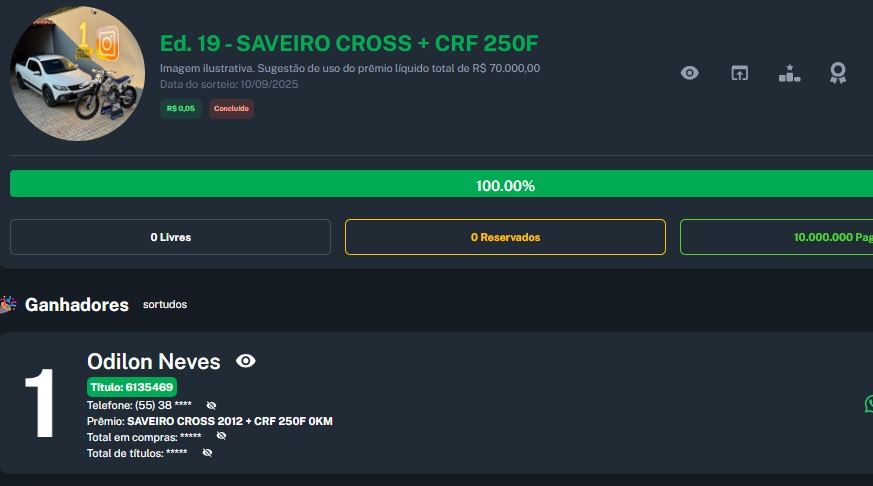Click the R$ 0,05 price tag

pyautogui.click(x=181, y=109)
